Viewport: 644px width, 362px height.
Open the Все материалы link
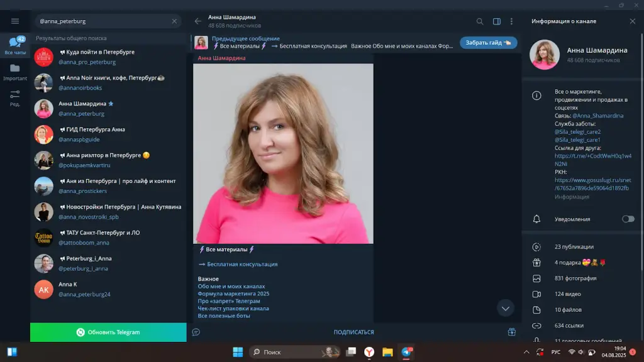point(226,249)
